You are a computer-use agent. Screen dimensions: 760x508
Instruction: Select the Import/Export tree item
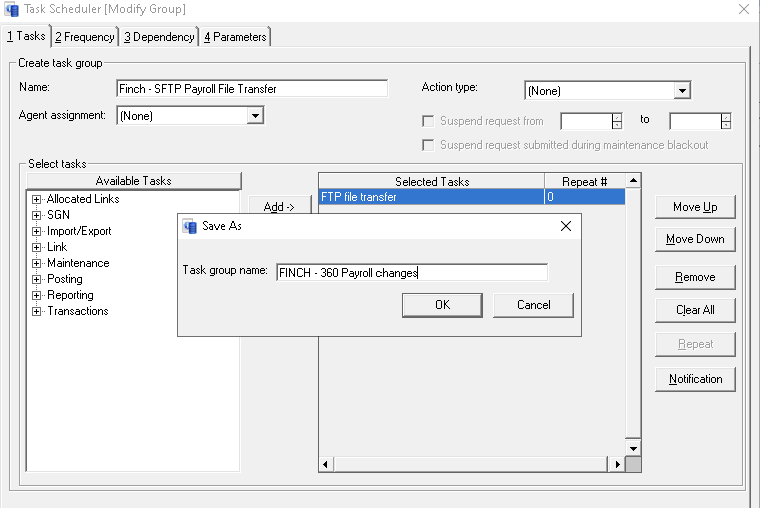click(79, 231)
